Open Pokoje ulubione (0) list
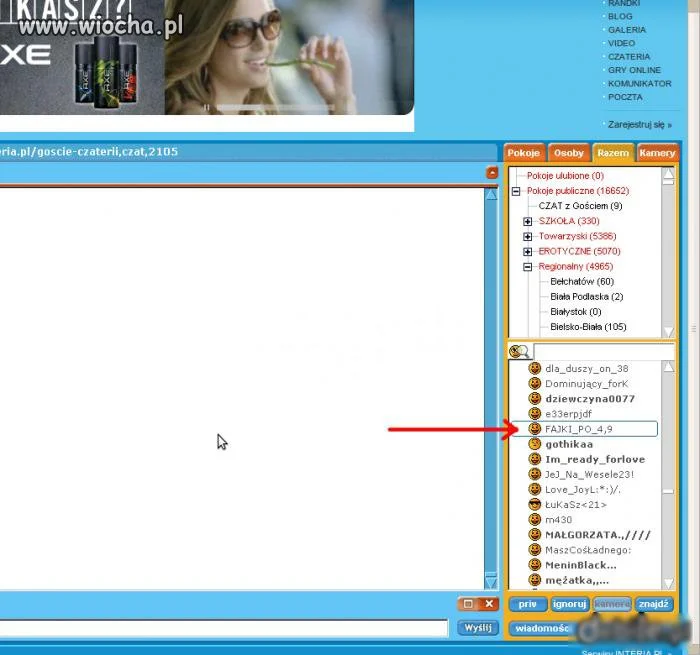700x655 pixels. [x=565, y=176]
